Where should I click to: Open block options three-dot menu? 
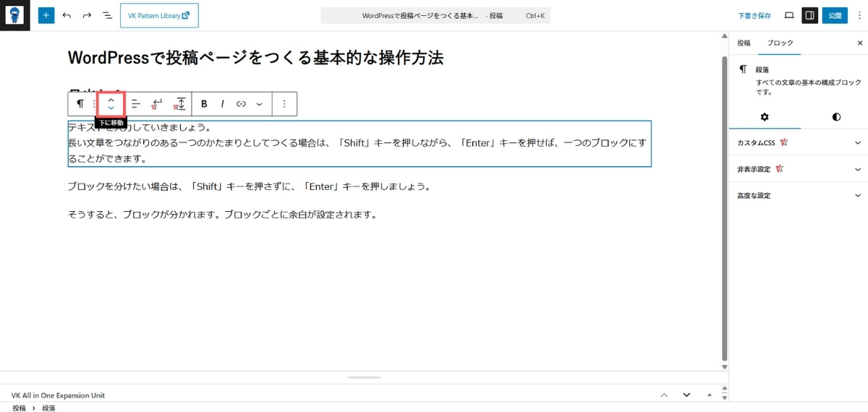[x=284, y=104]
